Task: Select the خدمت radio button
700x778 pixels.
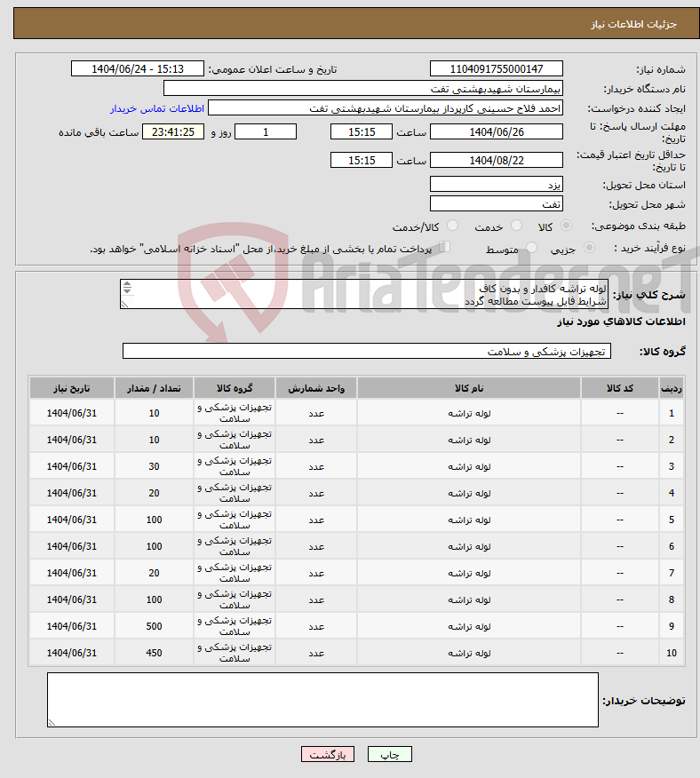Action: pos(516,226)
